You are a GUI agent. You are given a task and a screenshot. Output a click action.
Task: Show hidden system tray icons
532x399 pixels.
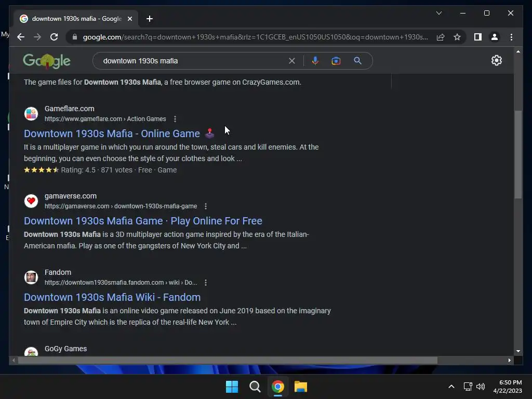point(451,387)
